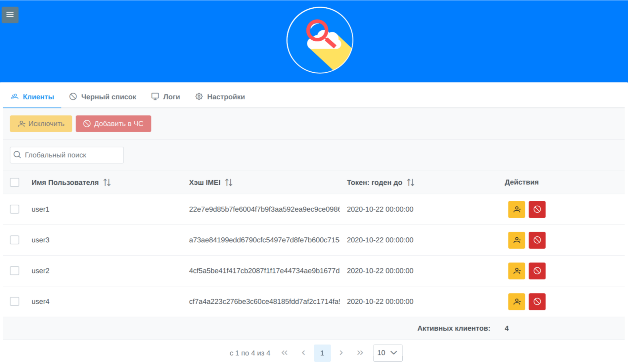Switch to the Клиенты tab
The height and width of the screenshot is (364, 628).
[32, 97]
